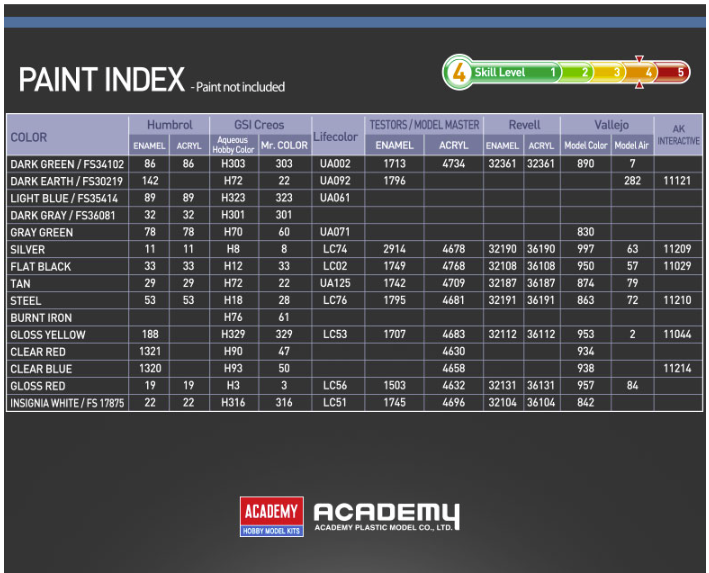Image resolution: width=709 pixels, height=573 pixels.
Task: Click the Humbrol column header
Action: [x=170, y=125]
